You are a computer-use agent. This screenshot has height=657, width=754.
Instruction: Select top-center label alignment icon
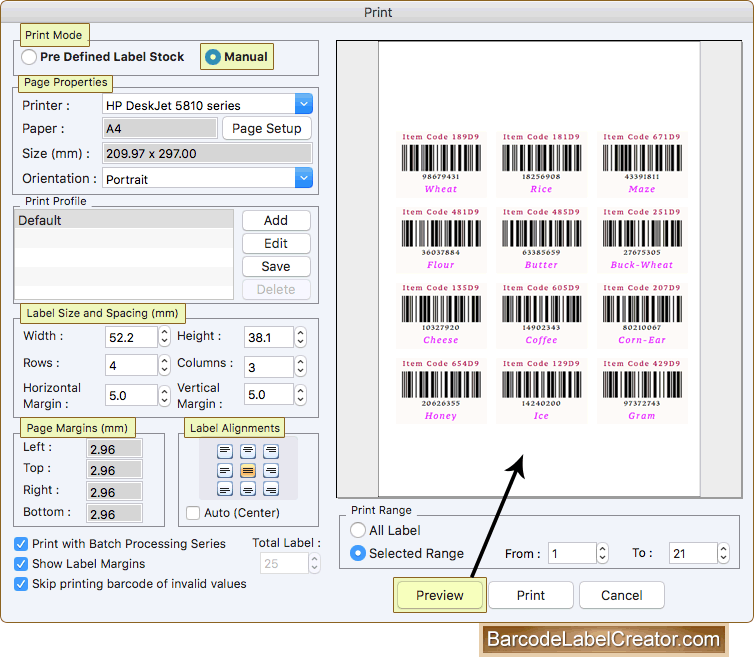pos(248,451)
